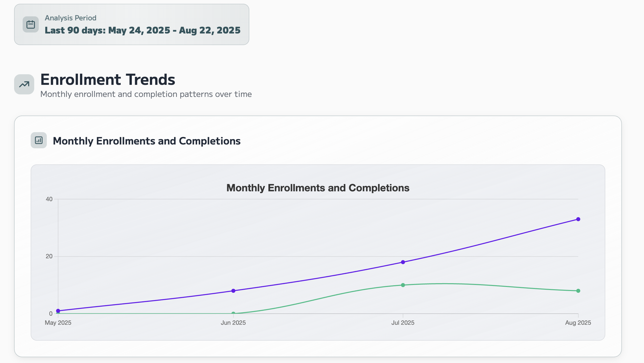Click the green completion dot at Aug 2025
This screenshot has width=644, height=363.
pyautogui.click(x=578, y=291)
